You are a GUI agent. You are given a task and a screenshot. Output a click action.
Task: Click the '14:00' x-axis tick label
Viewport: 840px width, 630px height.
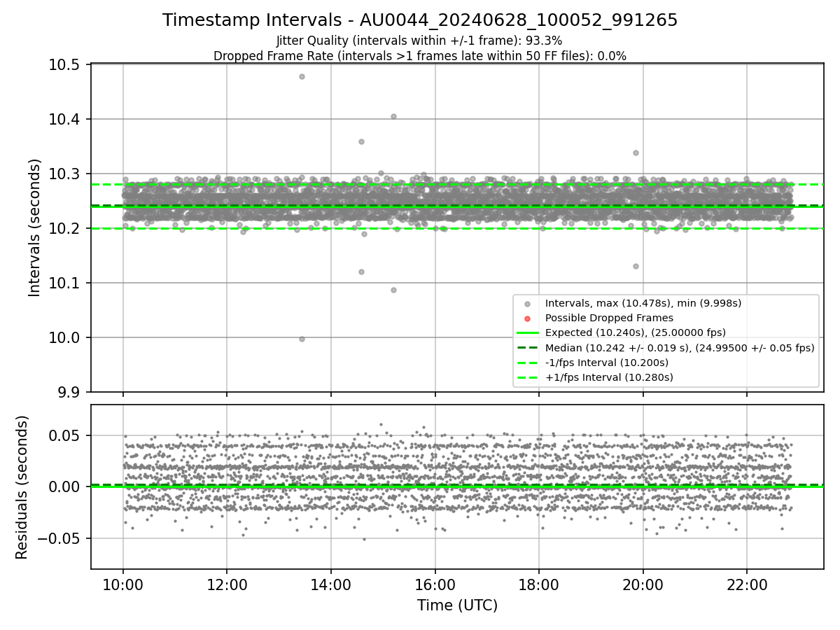pos(331,584)
